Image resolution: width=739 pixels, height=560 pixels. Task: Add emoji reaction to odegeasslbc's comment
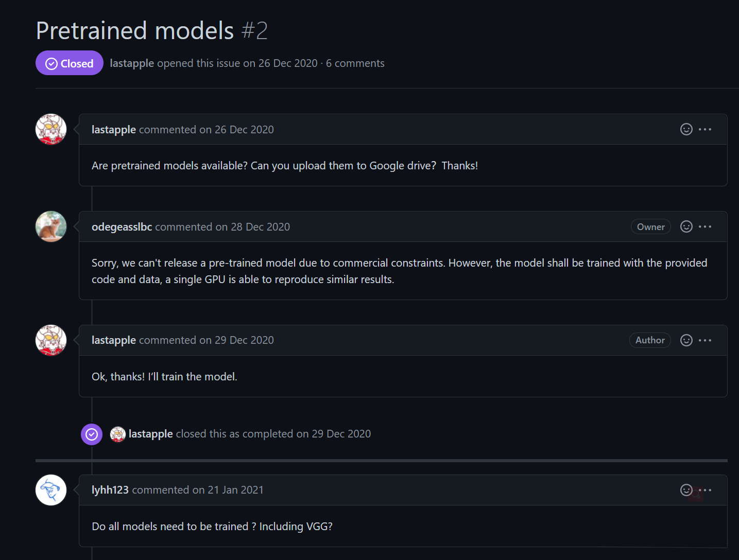[x=686, y=226]
